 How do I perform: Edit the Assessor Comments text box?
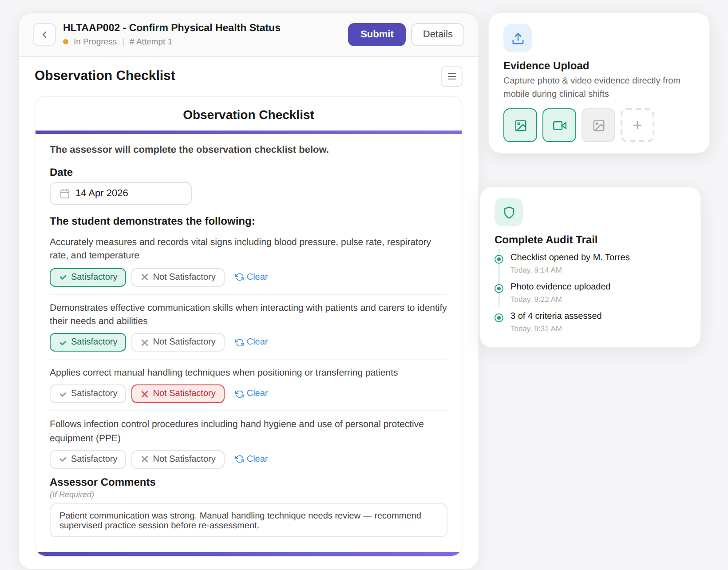[x=249, y=520]
